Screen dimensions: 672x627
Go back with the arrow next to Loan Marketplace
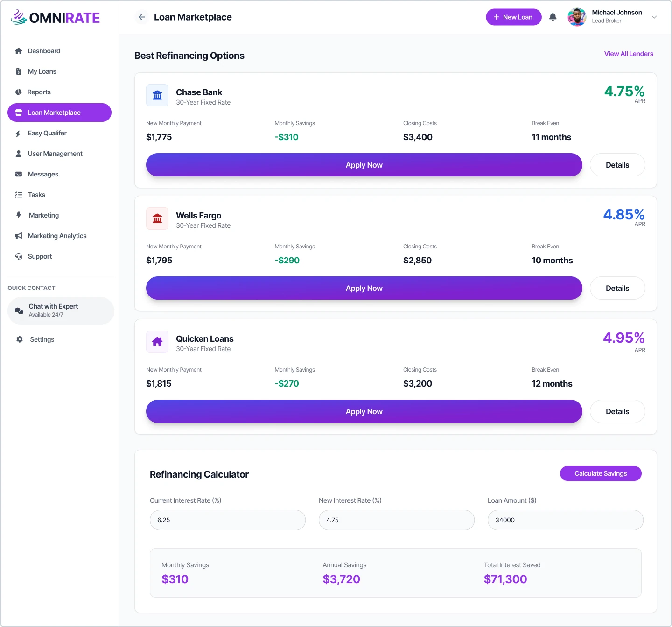[x=142, y=17]
